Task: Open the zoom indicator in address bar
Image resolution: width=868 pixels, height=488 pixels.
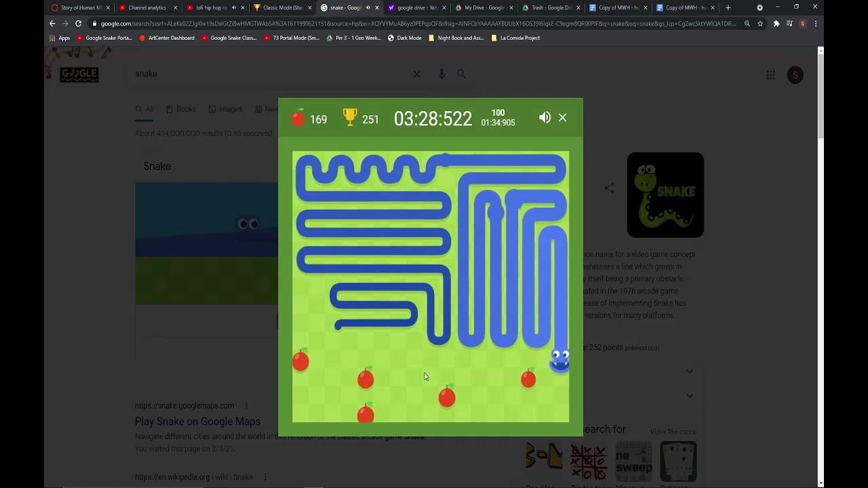Action: pyautogui.click(x=747, y=23)
